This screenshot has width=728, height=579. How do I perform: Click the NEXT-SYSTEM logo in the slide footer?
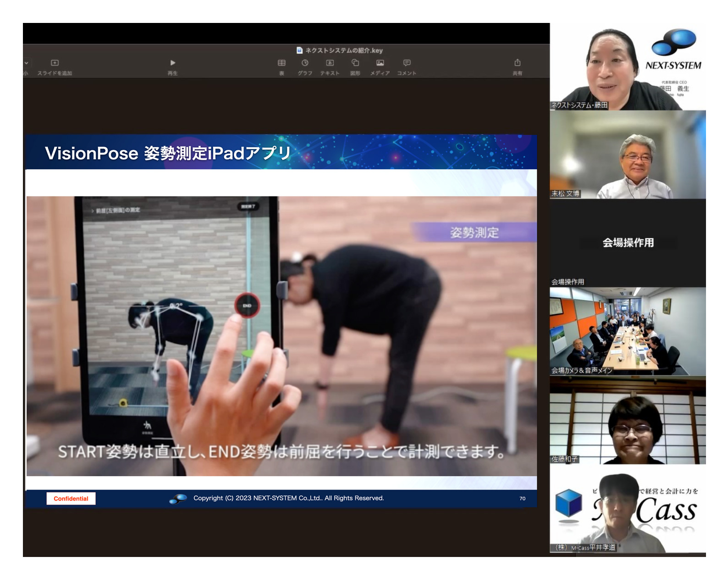point(178,499)
